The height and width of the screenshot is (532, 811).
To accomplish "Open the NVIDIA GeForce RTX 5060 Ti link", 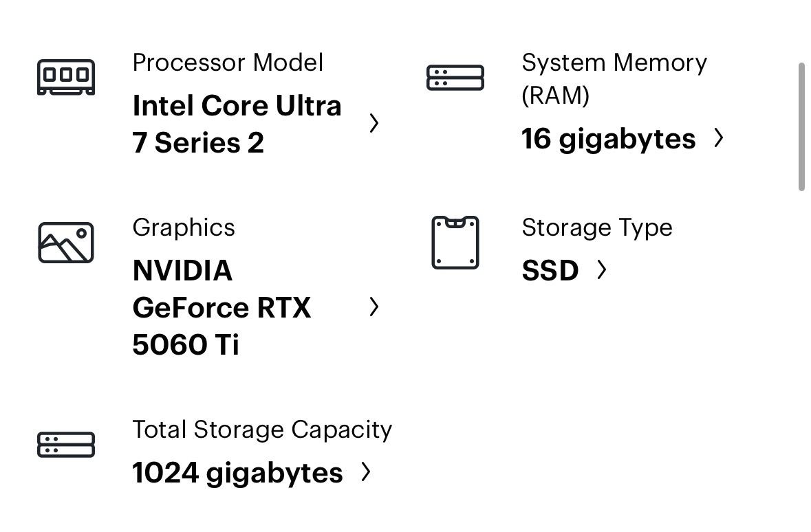I will (x=221, y=307).
